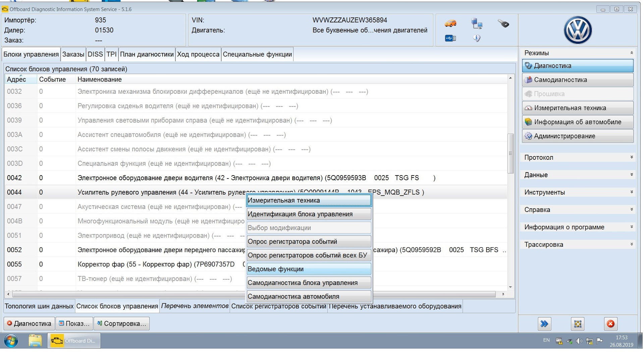
Task: Choose Самодиагностика автомобиля menu item
Action: 309,297
